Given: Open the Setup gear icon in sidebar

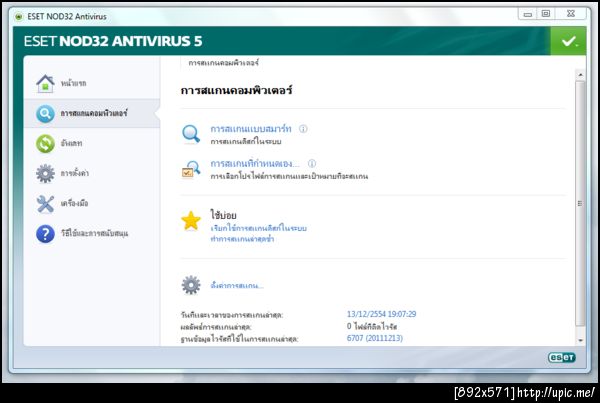Looking at the screenshot, I should pyautogui.click(x=45, y=173).
